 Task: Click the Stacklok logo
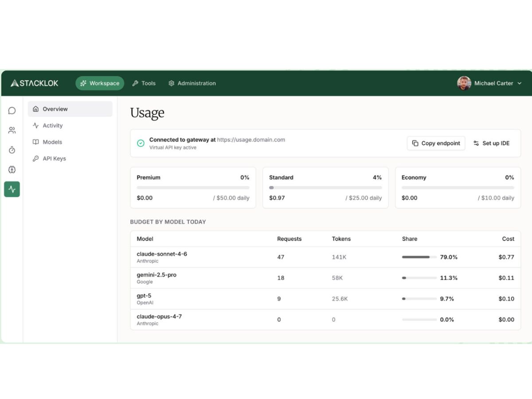tap(35, 83)
